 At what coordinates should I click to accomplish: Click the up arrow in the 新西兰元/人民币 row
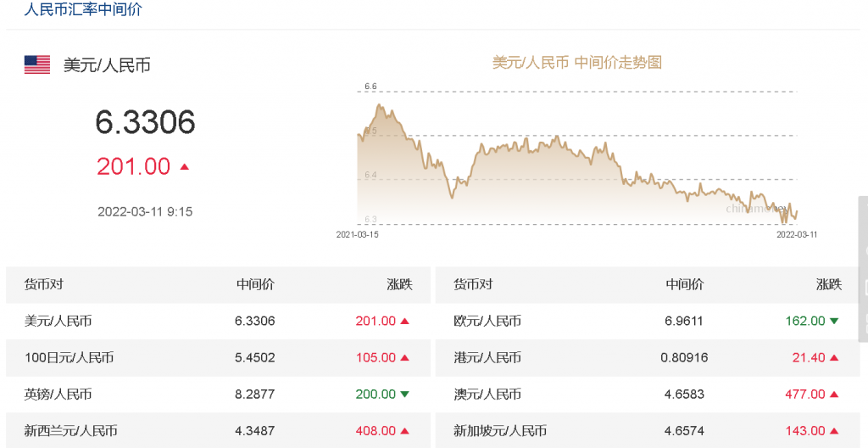pos(405,431)
